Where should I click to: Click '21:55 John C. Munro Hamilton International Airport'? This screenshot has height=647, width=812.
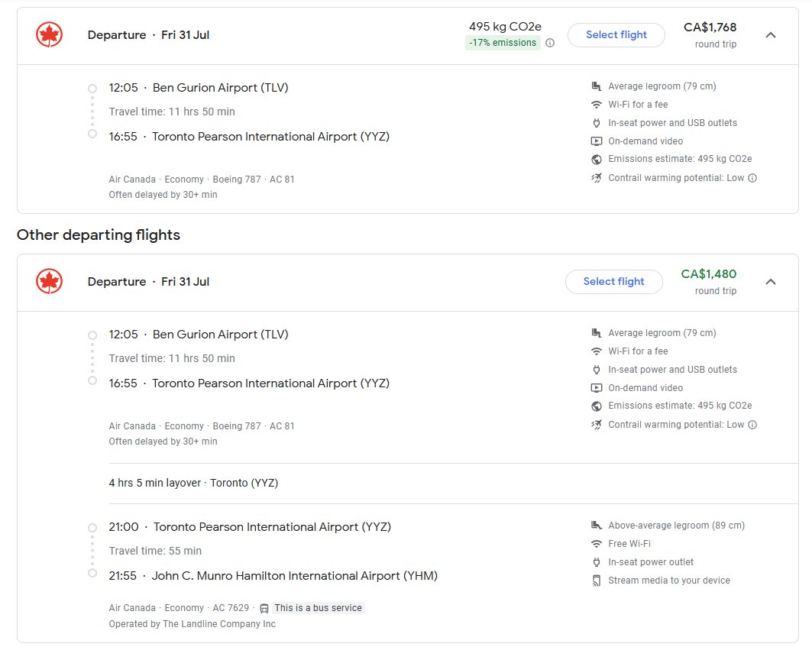point(273,575)
